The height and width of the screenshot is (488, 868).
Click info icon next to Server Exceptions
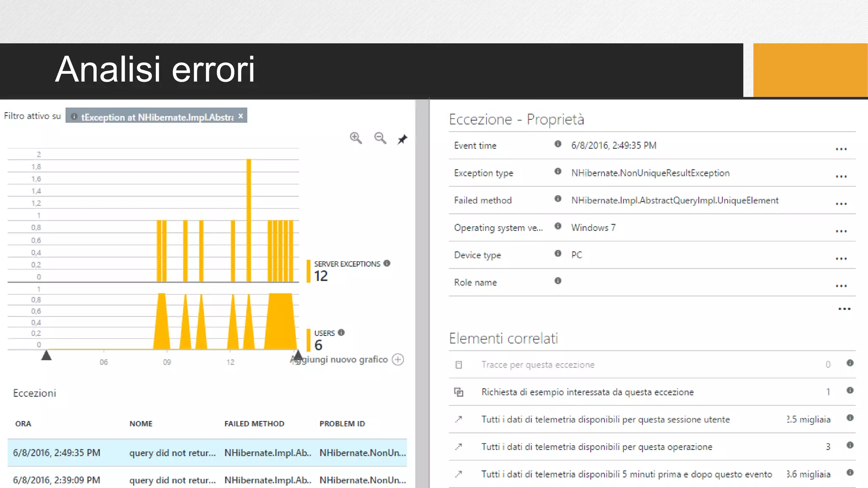tap(387, 263)
